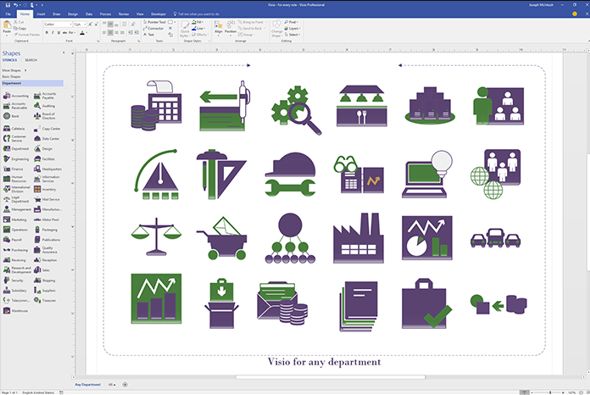The image size is (590, 395).
Task: Select the factory building icon on the canvas
Action: (359, 238)
